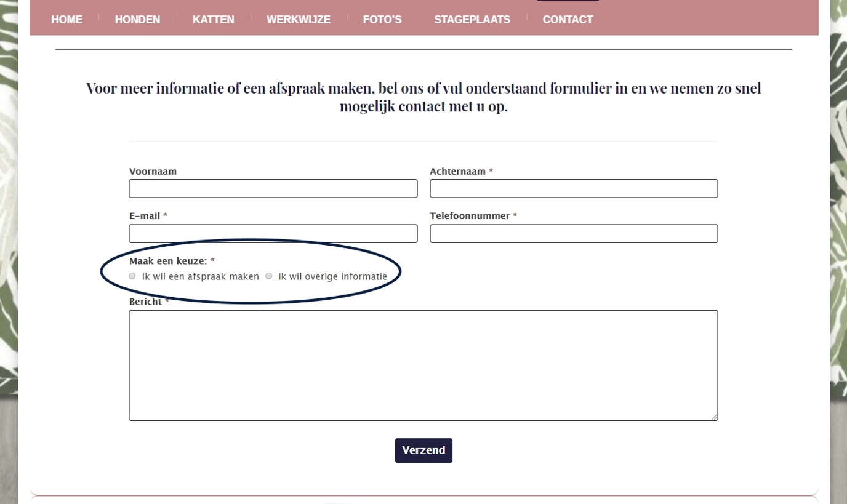Focus the Achternaam input box
Image resolution: width=847 pixels, height=504 pixels.
point(573,189)
